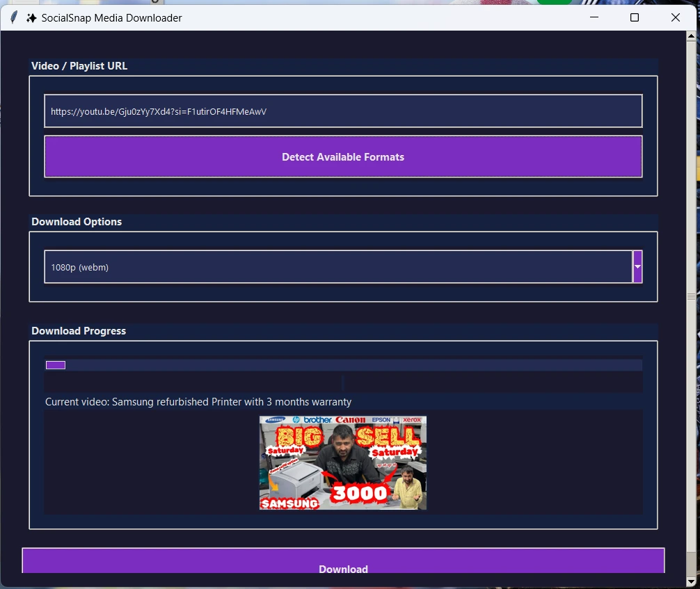This screenshot has width=700, height=589.
Task: Open the format dropdown arrow button
Action: pyautogui.click(x=637, y=266)
